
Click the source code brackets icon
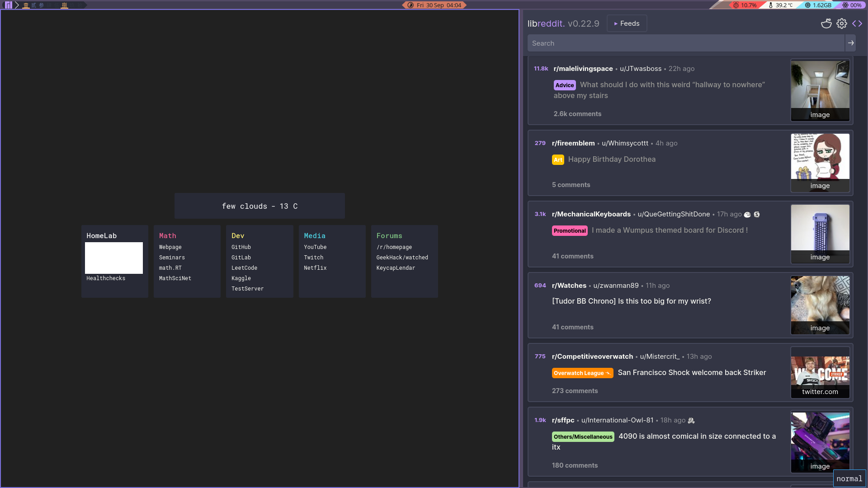pyautogui.click(x=857, y=23)
